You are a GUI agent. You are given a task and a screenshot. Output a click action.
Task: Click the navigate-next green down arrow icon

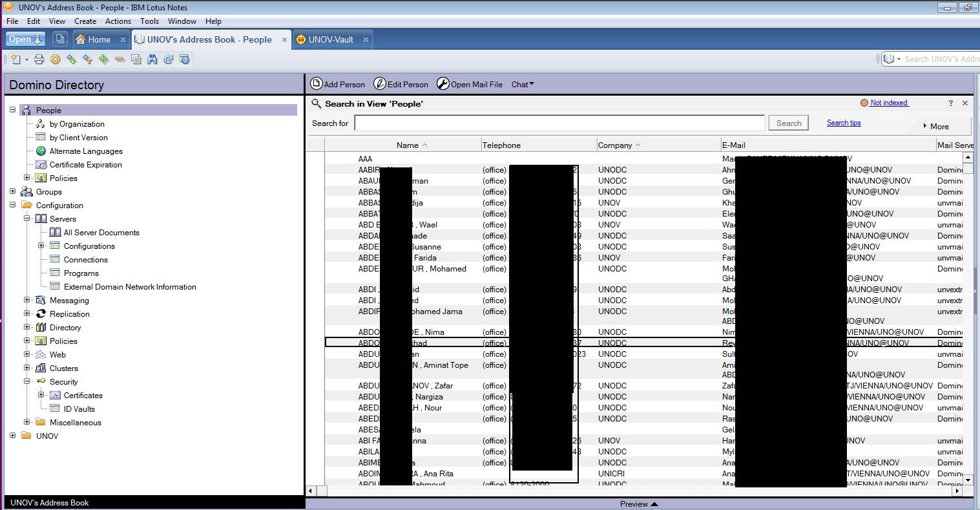point(71,59)
